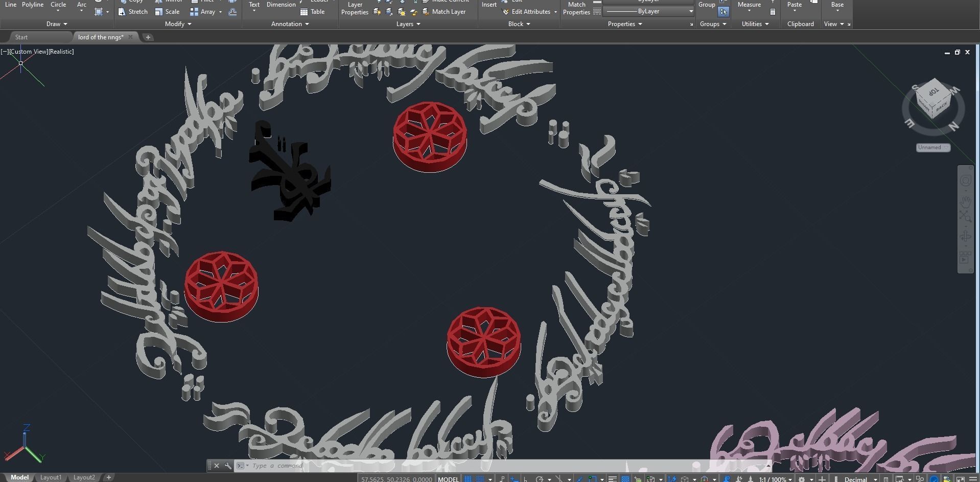
Task: Close the command line with X icon
Action: pos(217,466)
